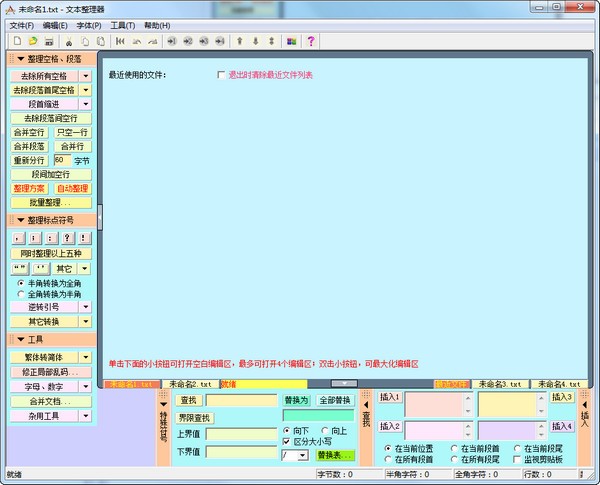Click the question mark punctuation button
Viewport: 600px width, 485px height.
pos(68,238)
